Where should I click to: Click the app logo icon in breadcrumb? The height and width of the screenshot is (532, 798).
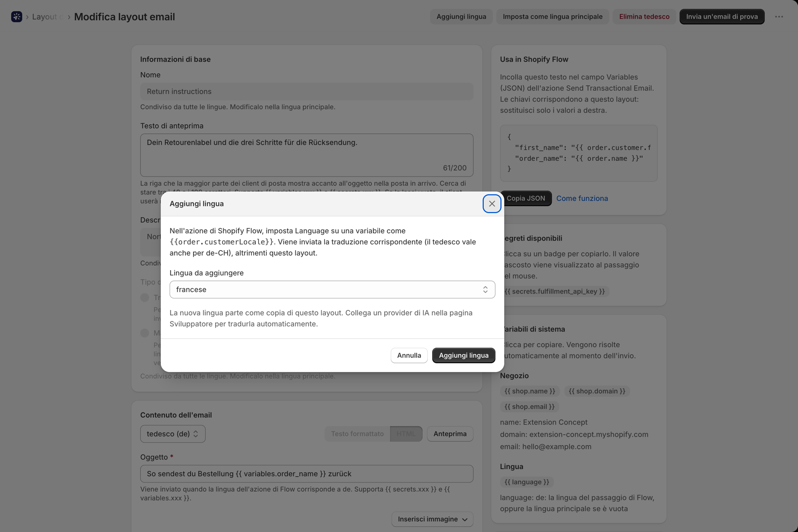click(17, 17)
